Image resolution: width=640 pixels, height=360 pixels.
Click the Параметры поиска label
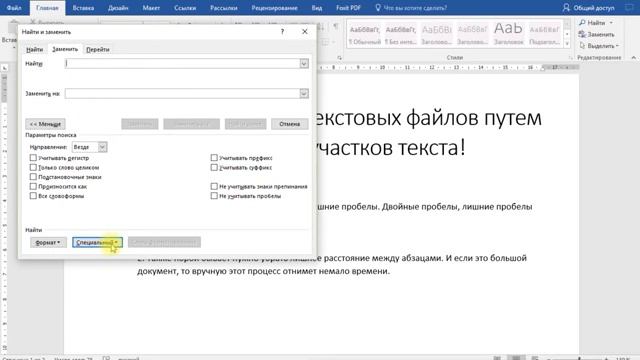pos(51,135)
